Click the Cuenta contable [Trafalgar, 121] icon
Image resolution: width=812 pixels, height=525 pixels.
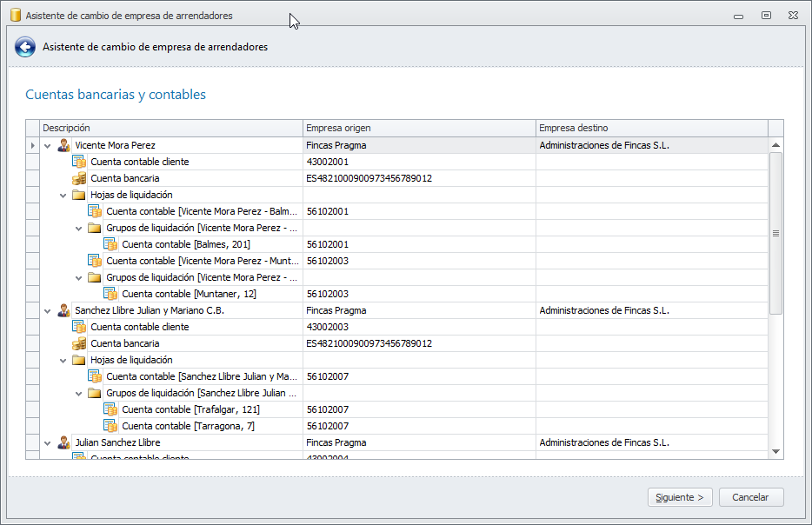110,409
